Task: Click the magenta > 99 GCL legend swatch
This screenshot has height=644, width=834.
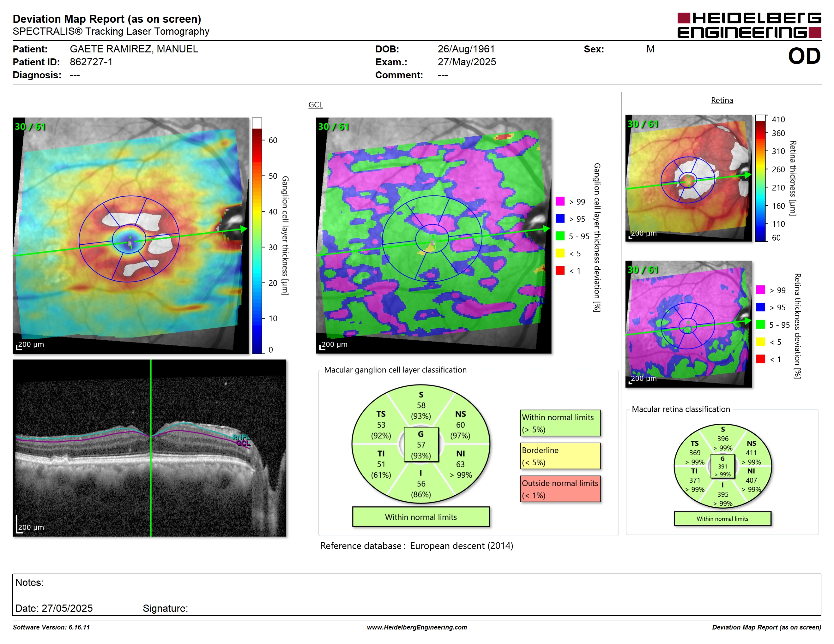Action: pos(560,201)
